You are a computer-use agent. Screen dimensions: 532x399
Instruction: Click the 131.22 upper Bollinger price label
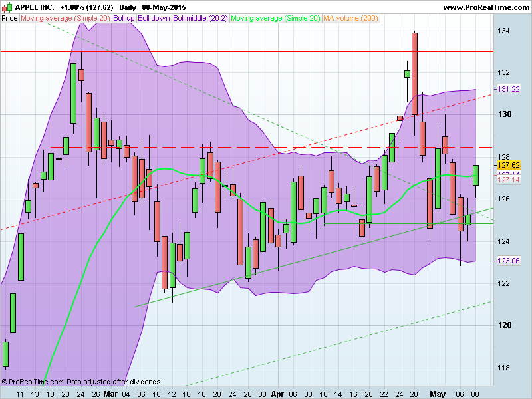[508, 89]
